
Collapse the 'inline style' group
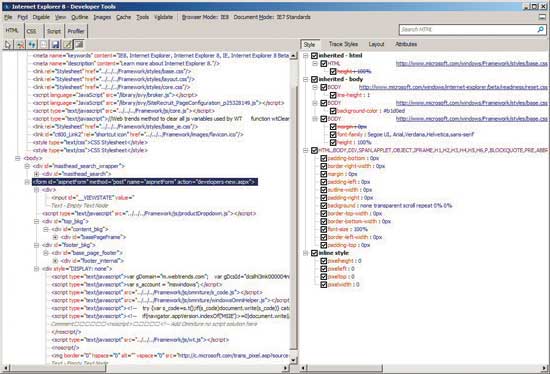[306, 253]
